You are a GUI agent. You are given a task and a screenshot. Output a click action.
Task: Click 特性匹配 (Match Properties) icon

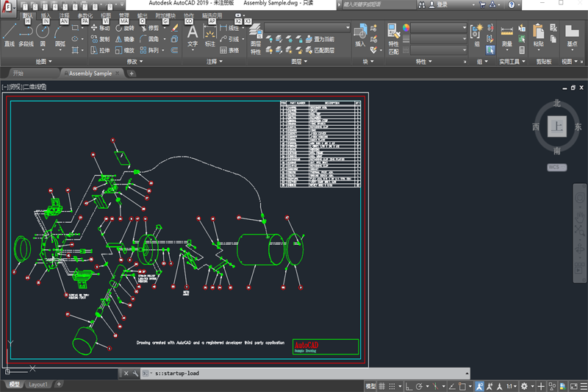(393, 39)
